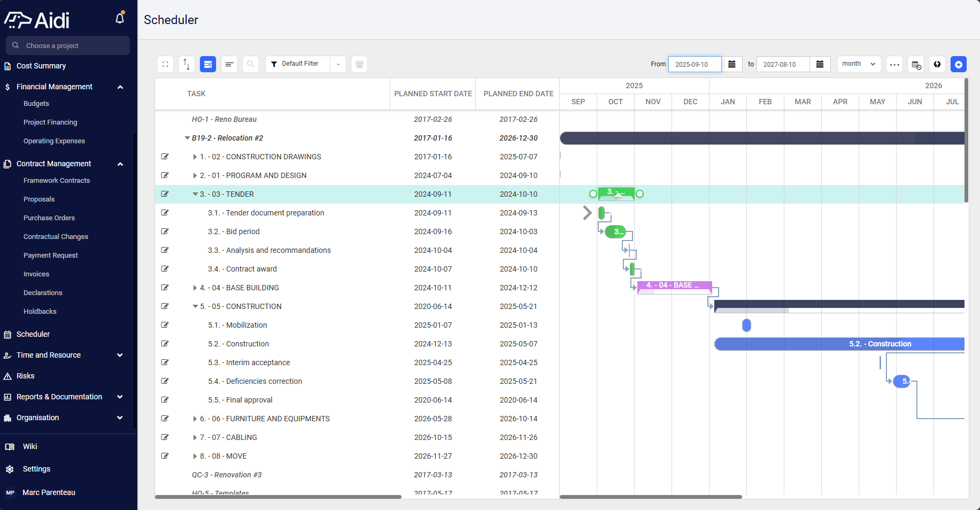980x510 pixels.
Task: Expand the Organisation section
Action: 120,418
